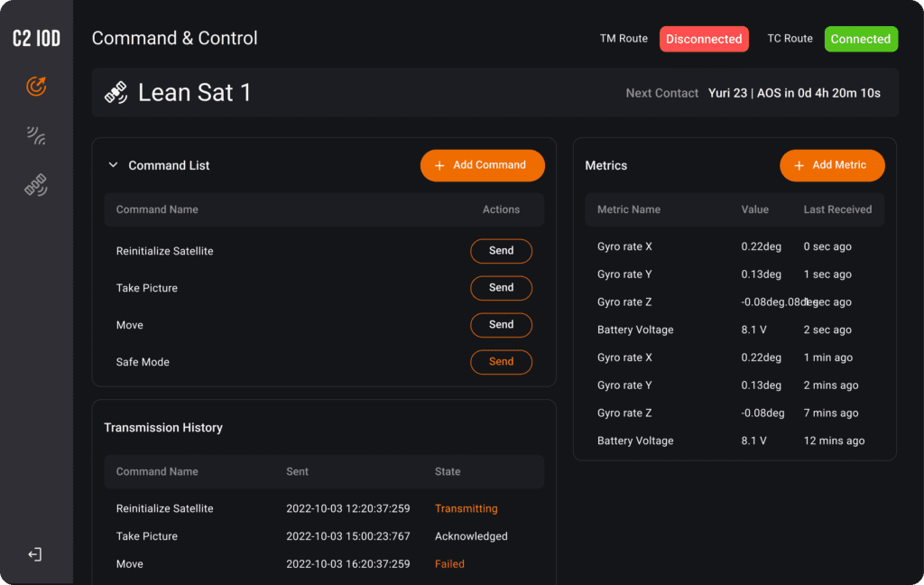Click the Disconnected TM Route status badge

704,39
